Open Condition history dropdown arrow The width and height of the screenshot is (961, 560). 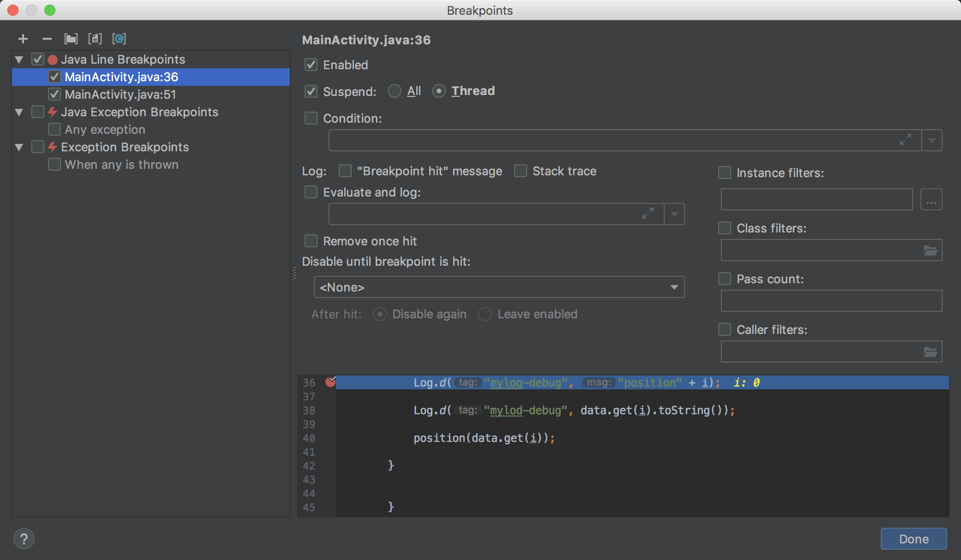[x=931, y=140]
